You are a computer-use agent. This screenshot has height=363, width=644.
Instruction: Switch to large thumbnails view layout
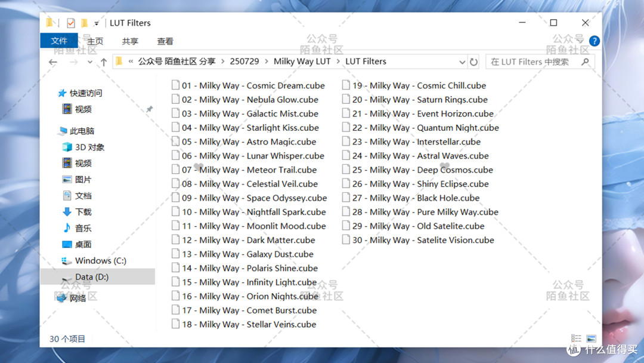(591, 339)
